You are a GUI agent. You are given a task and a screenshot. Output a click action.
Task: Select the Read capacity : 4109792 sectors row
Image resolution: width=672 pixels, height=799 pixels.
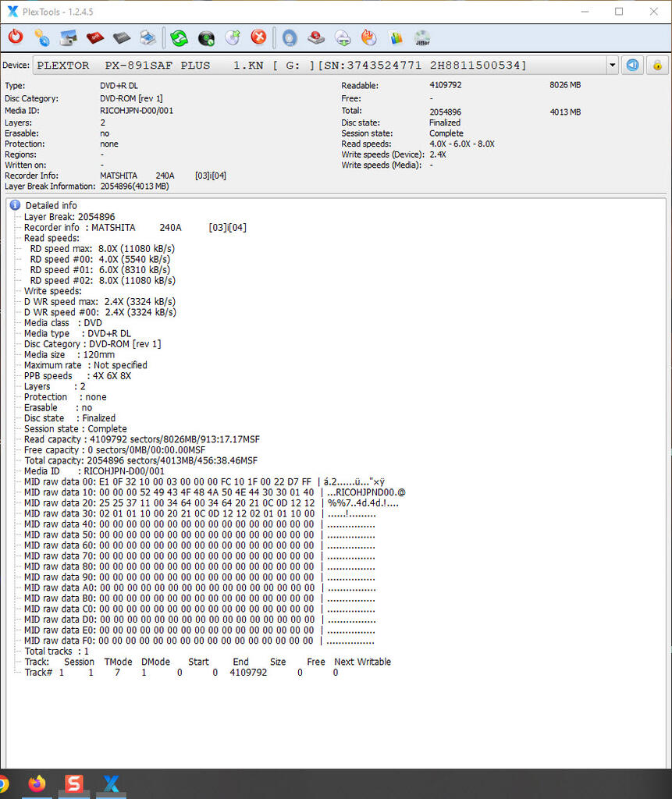pos(142,439)
